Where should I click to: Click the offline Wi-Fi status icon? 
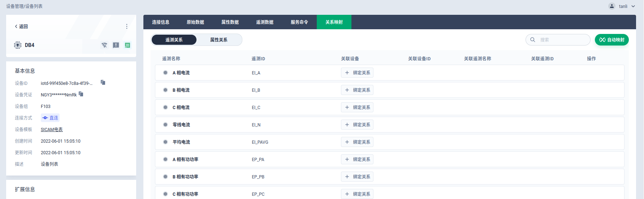[104, 45]
